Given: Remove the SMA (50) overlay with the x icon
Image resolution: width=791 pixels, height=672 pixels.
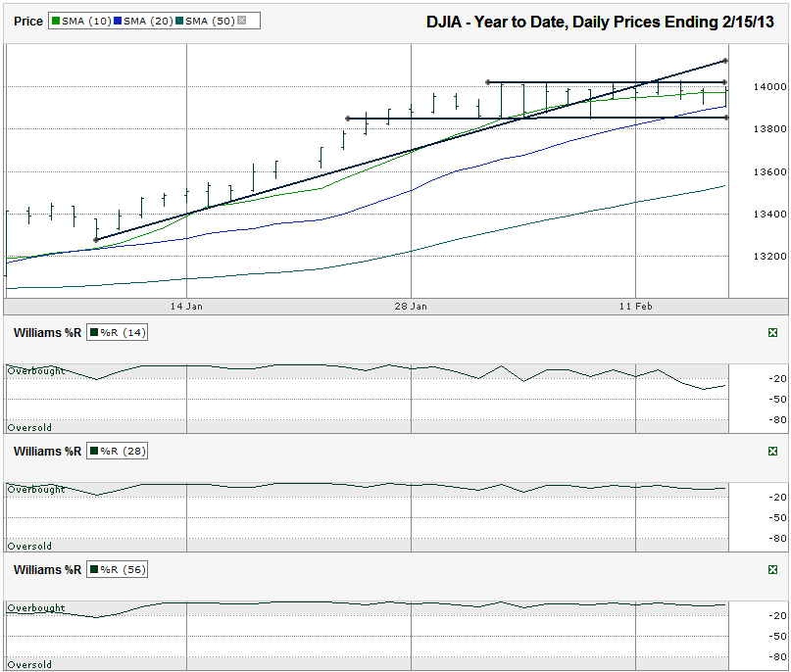Looking at the screenshot, I should (242, 21).
